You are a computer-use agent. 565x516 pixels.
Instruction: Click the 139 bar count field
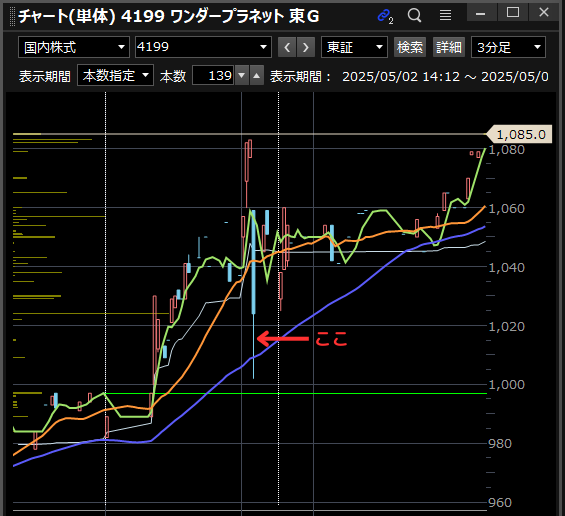(x=213, y=75)
